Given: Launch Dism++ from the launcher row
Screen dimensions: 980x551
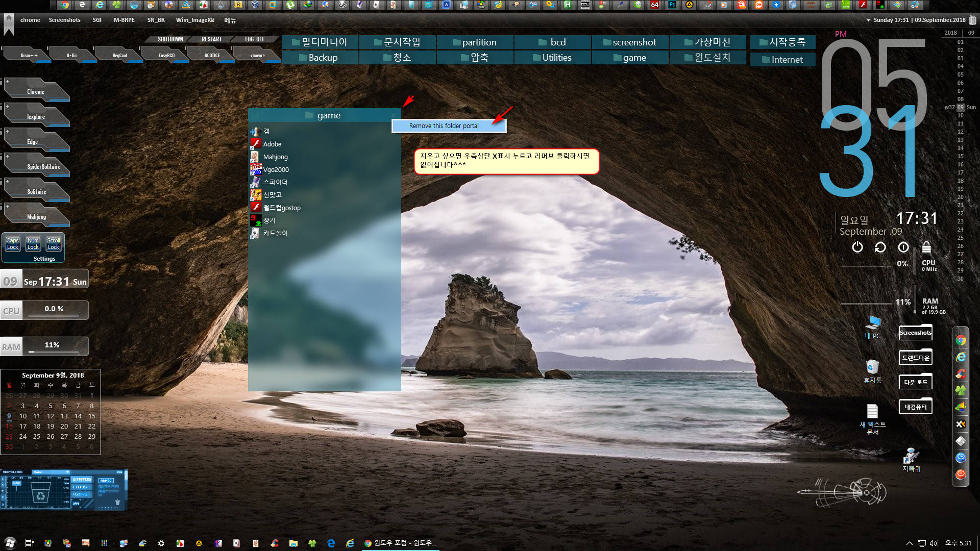Looking at the screenshot, I should [x=28, y=55].
